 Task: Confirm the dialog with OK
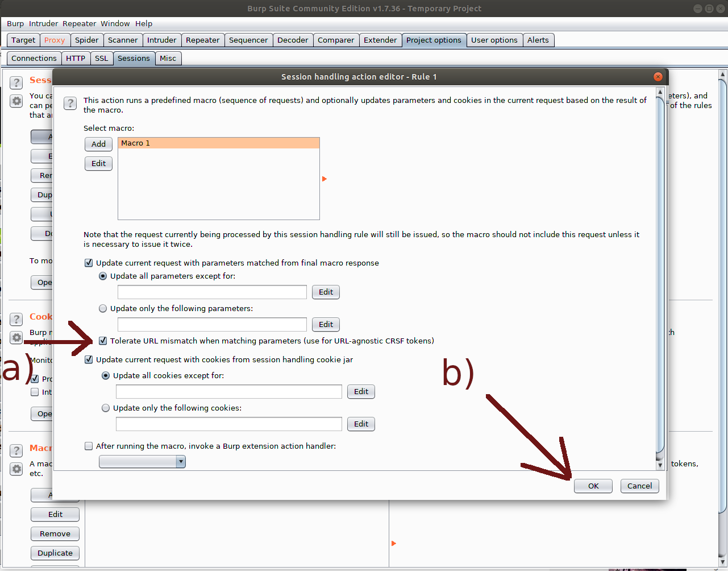point(593,486)
